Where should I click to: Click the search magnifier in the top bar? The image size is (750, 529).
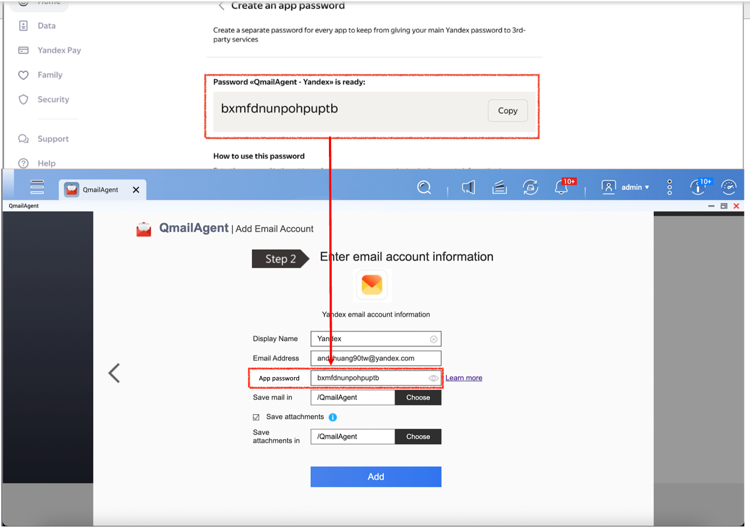pyautogui.click(x=424, y=187)
